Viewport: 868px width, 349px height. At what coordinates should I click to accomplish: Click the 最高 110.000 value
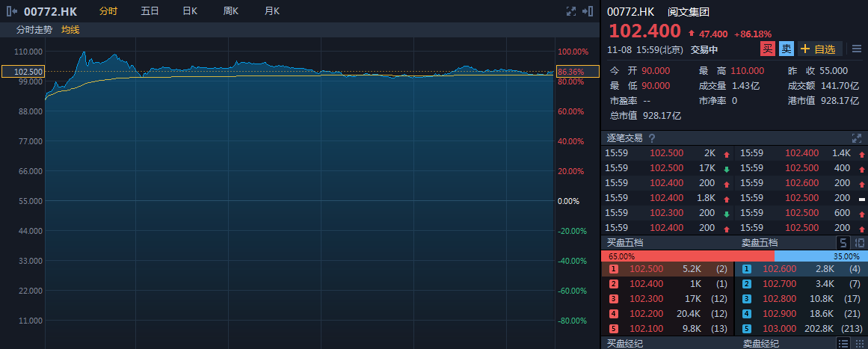pos(748,71)
